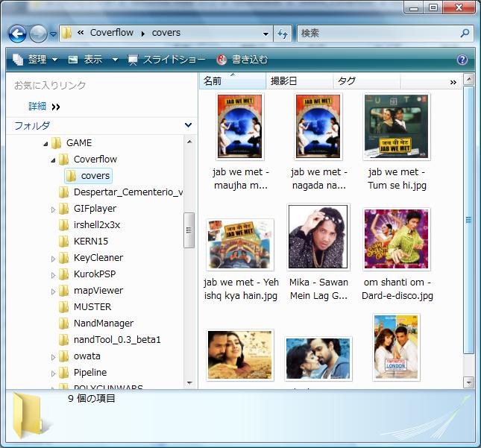Click the 書き込む burn disc button

click(242, 59)
